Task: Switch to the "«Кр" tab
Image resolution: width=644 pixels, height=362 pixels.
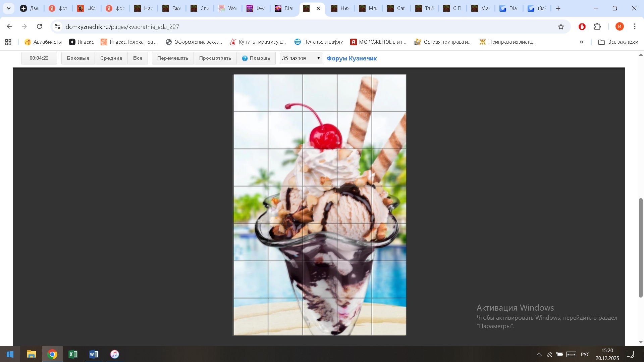Action: (x=87, y=8)
